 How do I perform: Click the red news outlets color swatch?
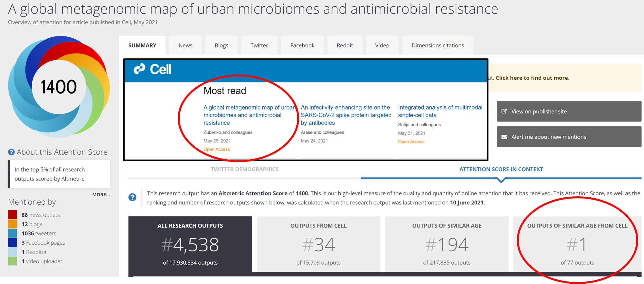pos(13,215)
